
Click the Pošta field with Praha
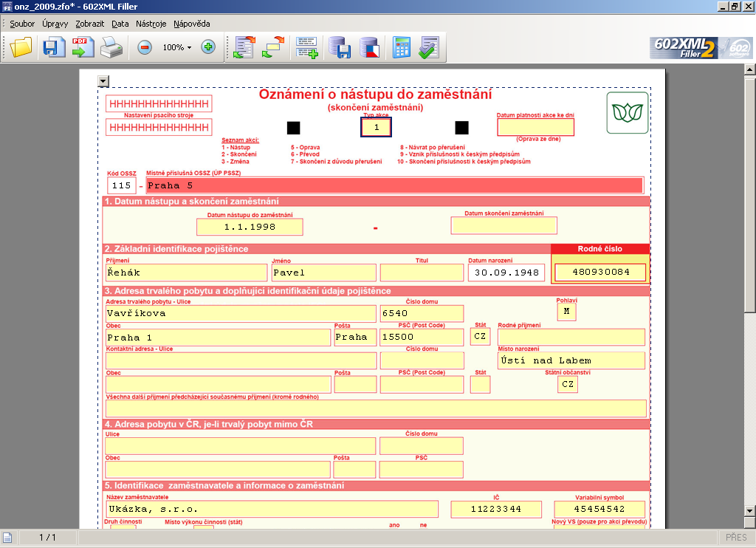point(355,337)
